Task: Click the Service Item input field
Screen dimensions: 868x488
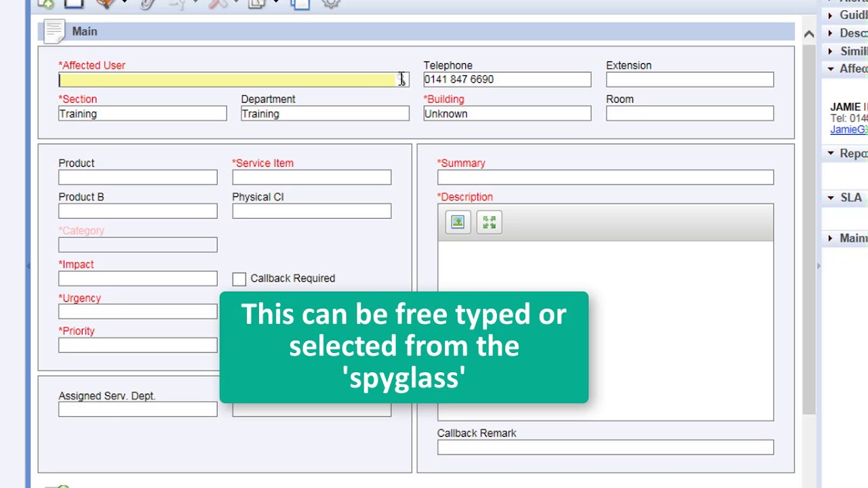Action: point(311,178)
